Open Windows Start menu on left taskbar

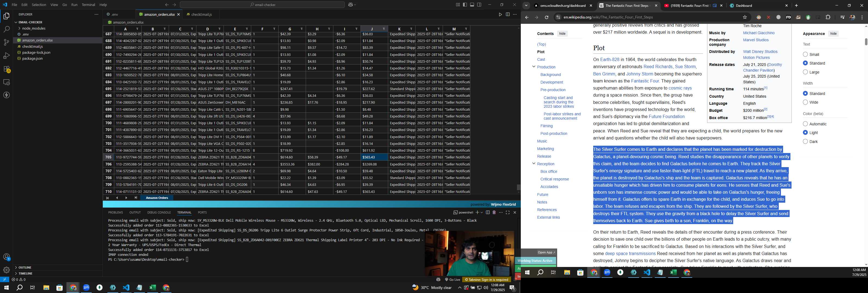pyautogui.click(x=6, y=288)
